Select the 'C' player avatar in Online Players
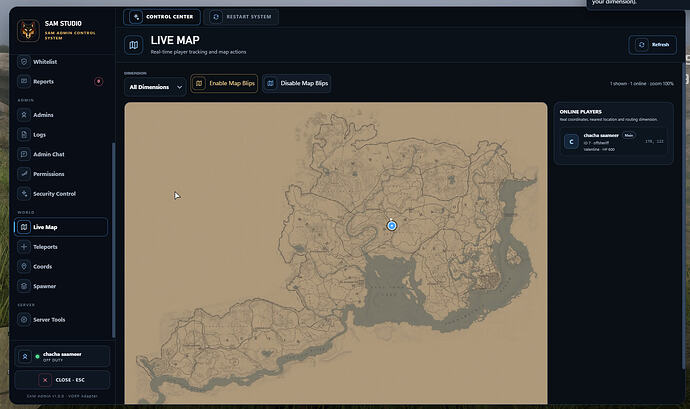This screenshot has height=409, width=690. 571,142
